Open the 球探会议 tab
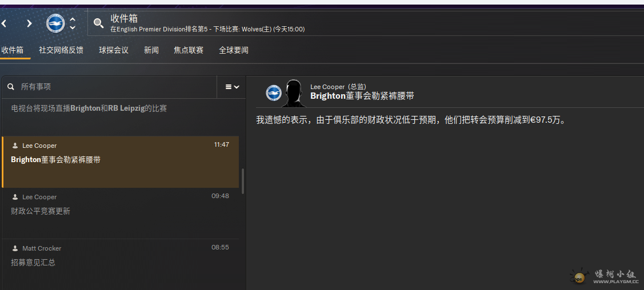Viewport: 644px width, 290px height. 114,50
